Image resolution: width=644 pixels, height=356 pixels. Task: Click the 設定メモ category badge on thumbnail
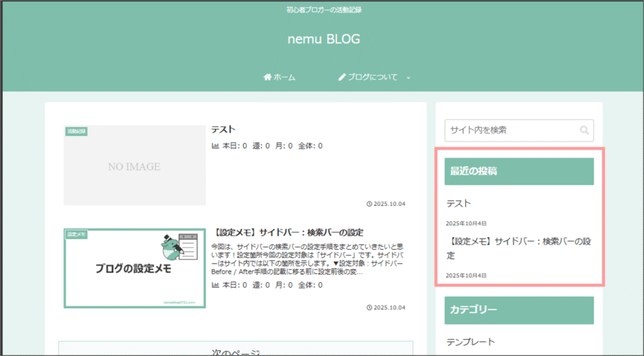coord(76,235)
